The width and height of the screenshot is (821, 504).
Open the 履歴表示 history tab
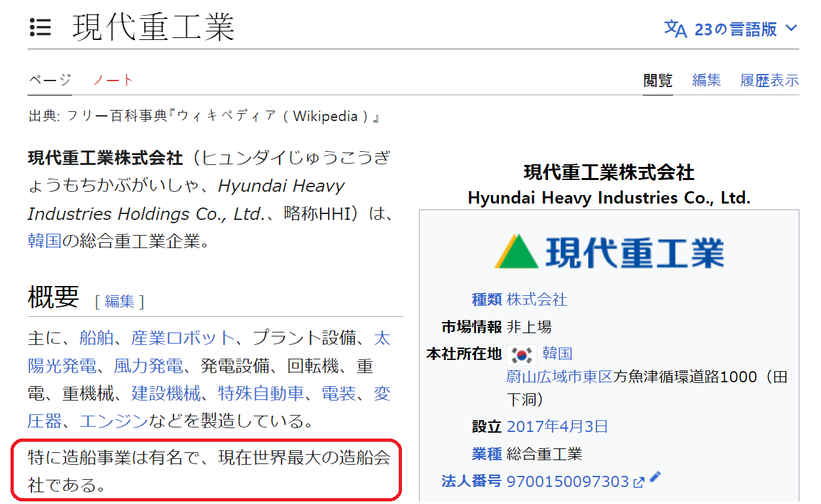(769, 81)
